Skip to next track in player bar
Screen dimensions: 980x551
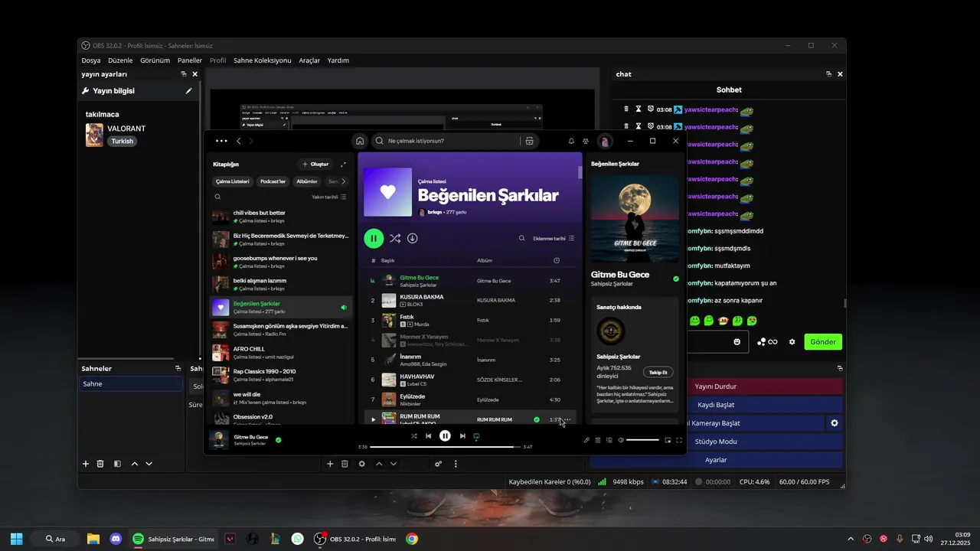[x=462, y=435]
